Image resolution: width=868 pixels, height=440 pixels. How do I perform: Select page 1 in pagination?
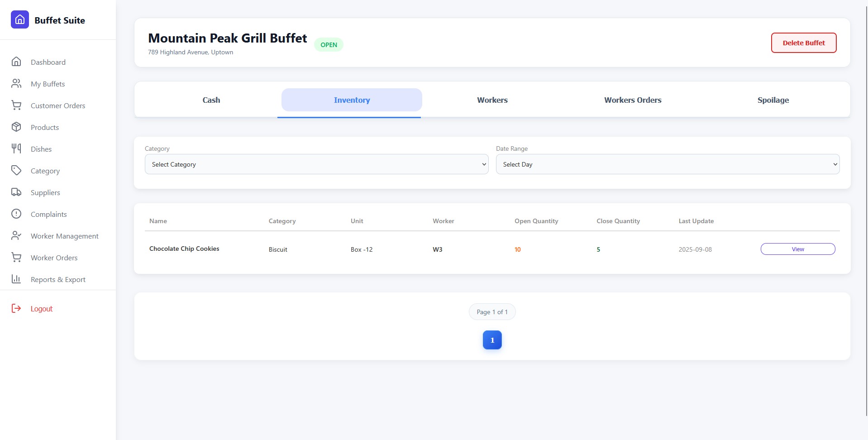[x=492, y=340]
